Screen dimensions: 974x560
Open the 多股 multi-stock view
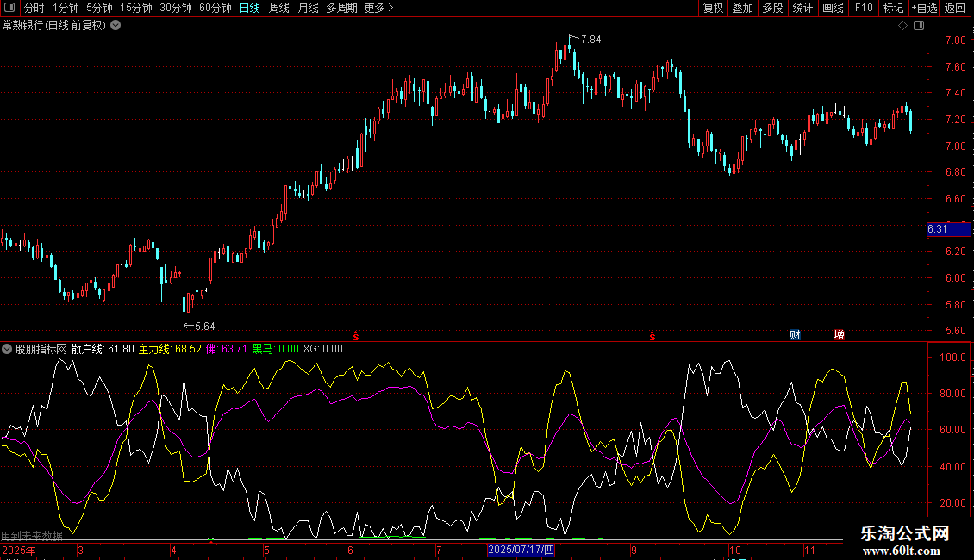click(772, 8)
